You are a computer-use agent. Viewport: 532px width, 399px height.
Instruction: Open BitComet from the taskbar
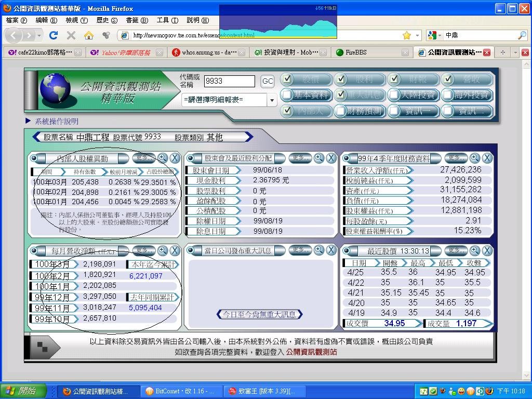[181, 391]
